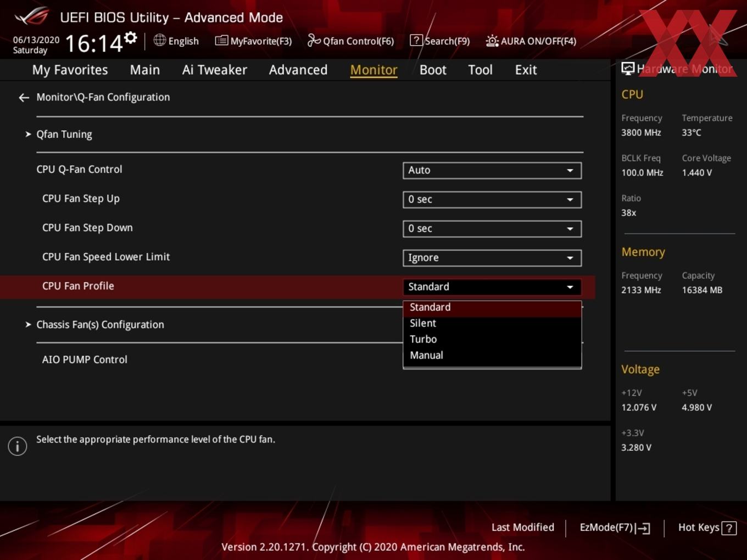747x560 pixels.
Task: Select the AIO PUMP Control row
Action: (x=85, y=360)
